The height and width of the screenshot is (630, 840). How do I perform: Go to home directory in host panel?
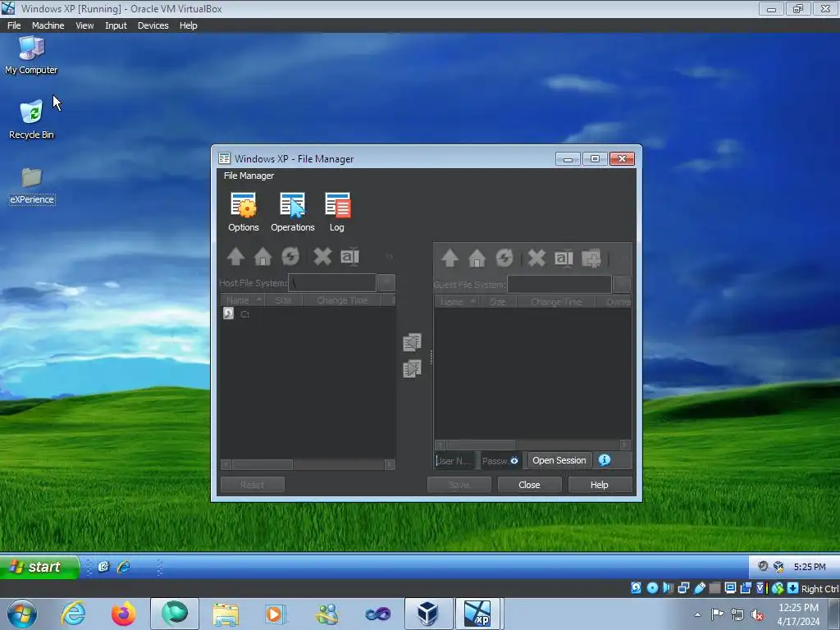coord(263,257)
